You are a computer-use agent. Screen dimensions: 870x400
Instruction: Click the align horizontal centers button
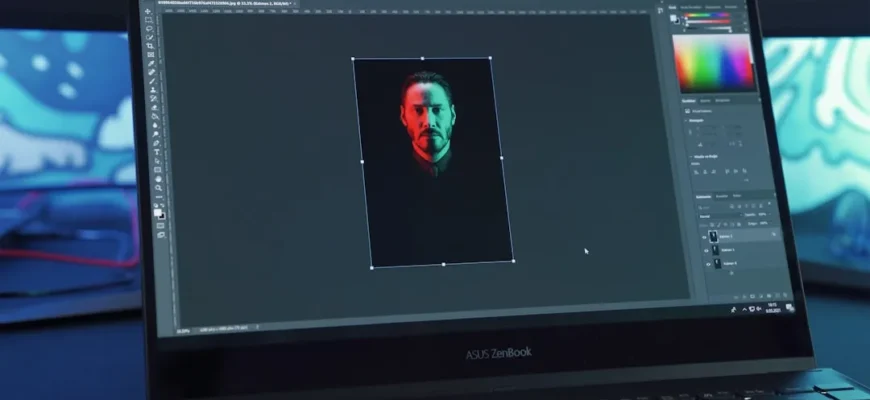(705, 172)
